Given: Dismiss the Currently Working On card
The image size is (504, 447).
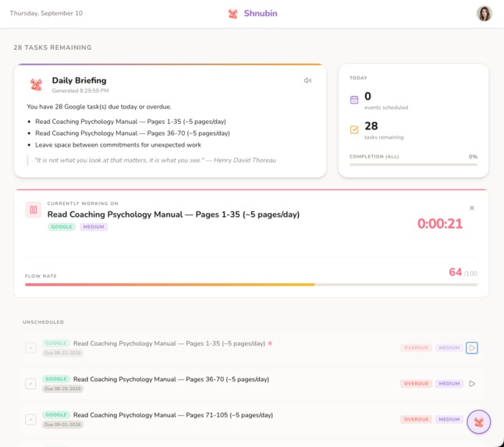Looking at the screenshot, I should (x=471, y=208).
